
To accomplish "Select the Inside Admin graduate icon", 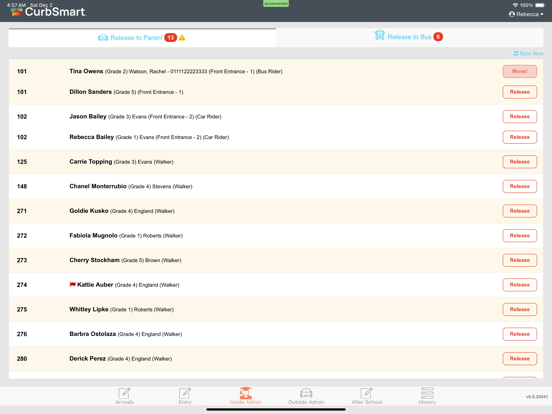I will coord(245,393).
